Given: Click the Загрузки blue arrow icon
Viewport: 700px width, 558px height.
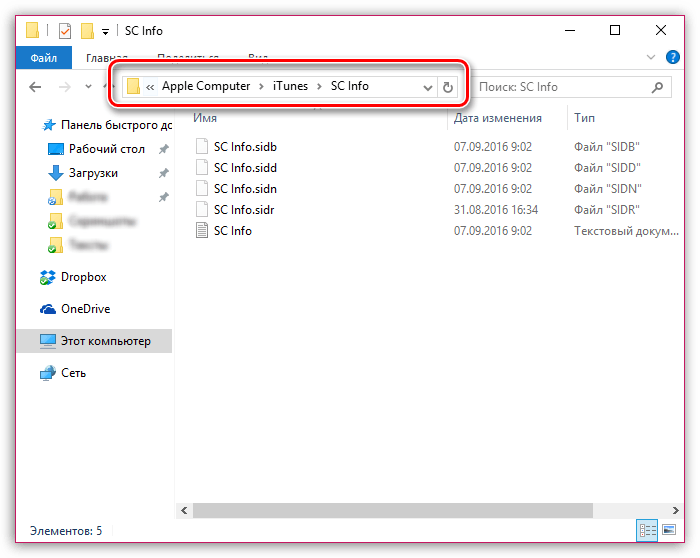Looking at the screenshot, I should click(56, 173).
